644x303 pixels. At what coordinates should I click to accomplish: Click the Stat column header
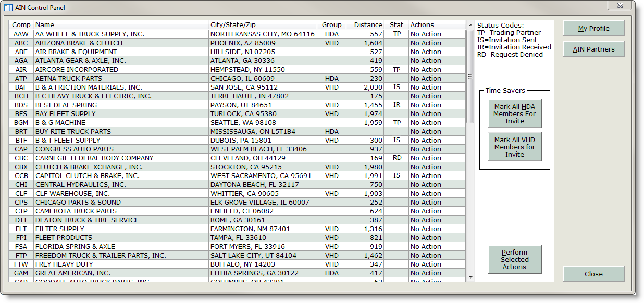click(x=397, y=25)
